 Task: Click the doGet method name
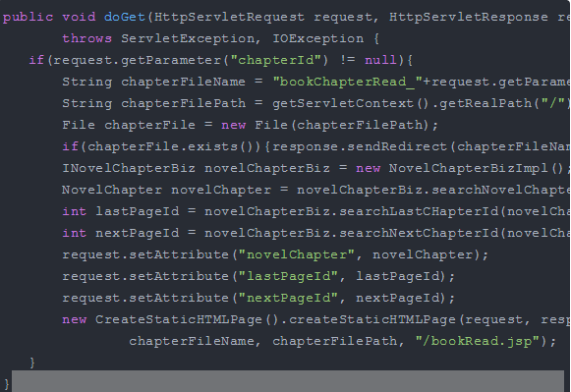[125, 17]
